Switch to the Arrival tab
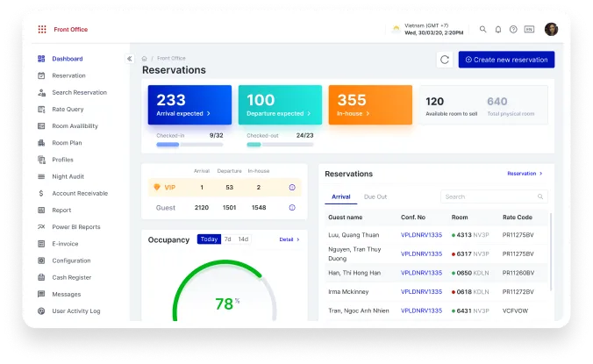The height and width of the screenshot is (364, 593). (x=341, y=196)
